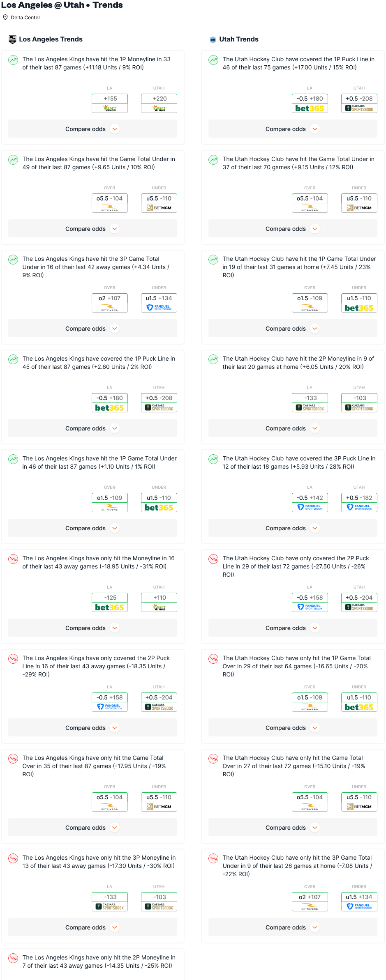Image resolution: width=386 pixels, height=980 pixels.
Task: Click the Delta Center location pin icon
Action: click(x=5, y=17)
